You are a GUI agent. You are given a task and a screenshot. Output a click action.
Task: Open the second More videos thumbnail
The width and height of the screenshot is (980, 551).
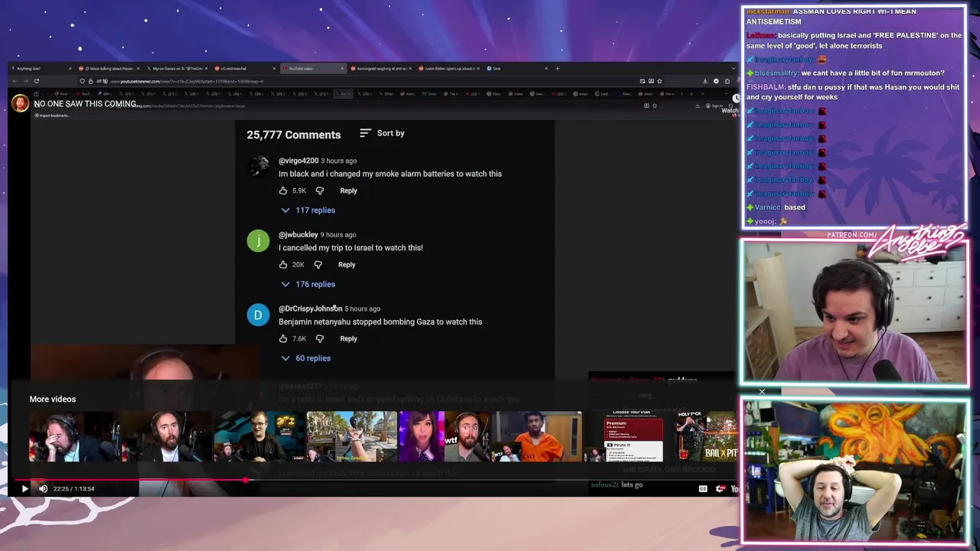(167, 436)
